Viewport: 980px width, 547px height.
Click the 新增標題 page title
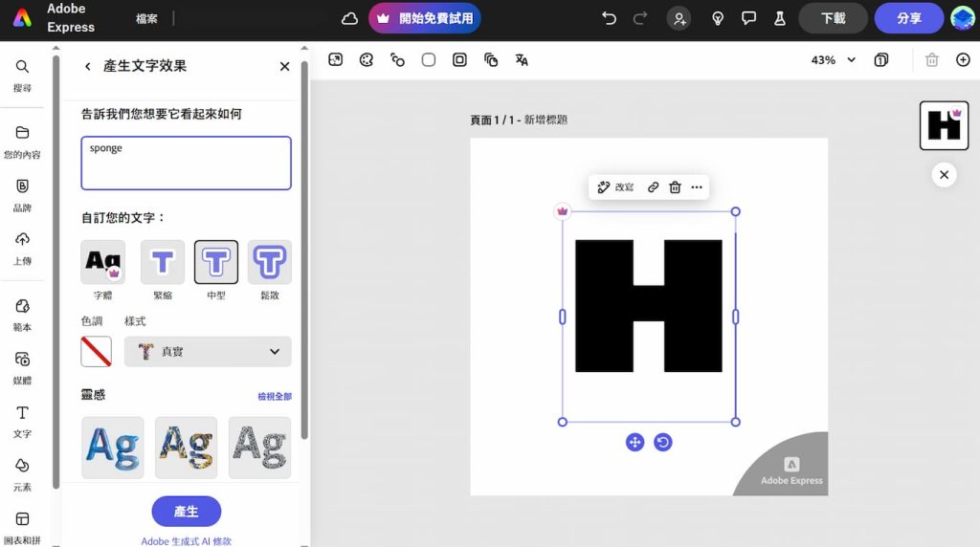click(545, 120)
